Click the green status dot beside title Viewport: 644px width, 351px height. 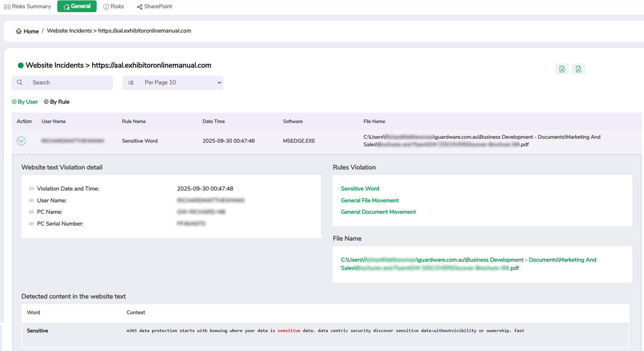click(x=21, y=65)
